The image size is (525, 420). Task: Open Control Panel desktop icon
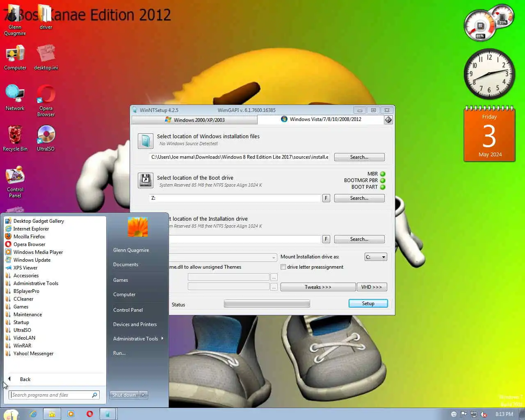[x=15, y=182]
